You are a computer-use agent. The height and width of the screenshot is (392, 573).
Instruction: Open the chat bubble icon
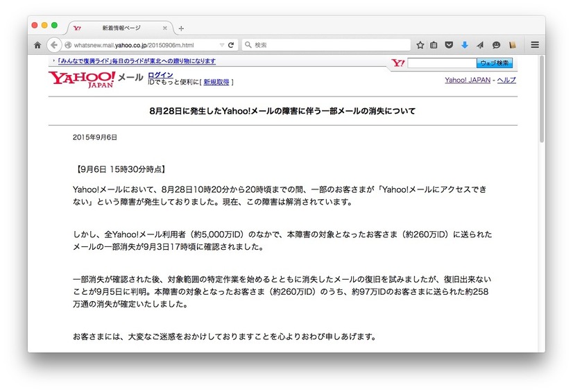[x=496, y=45]
